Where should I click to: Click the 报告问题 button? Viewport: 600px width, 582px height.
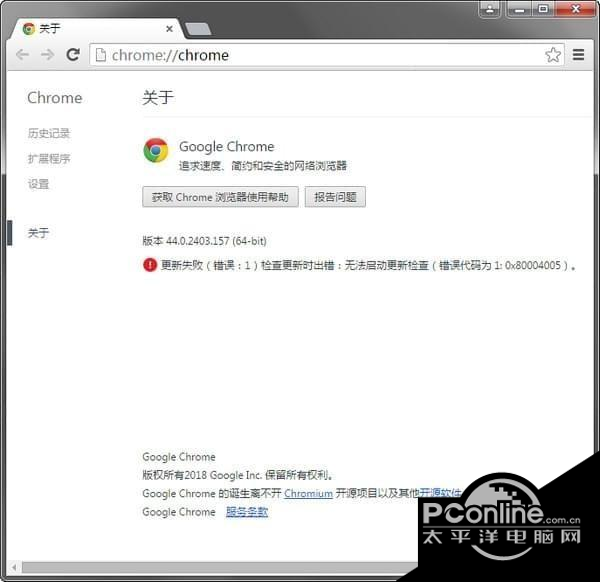335,197
